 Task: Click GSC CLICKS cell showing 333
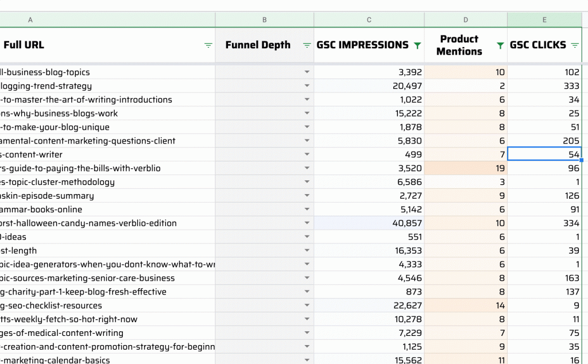pyautogui.click(x=544, y=86)
